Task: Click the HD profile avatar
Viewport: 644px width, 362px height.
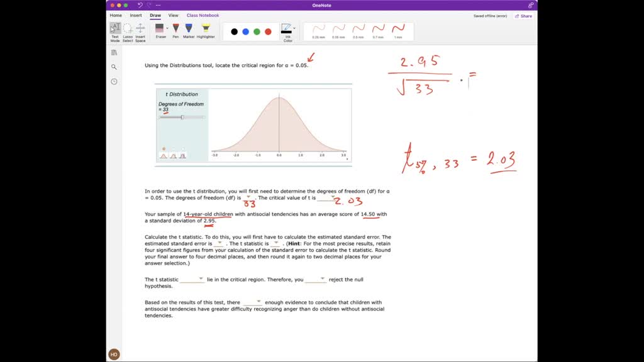Action: tap(114, 354)
